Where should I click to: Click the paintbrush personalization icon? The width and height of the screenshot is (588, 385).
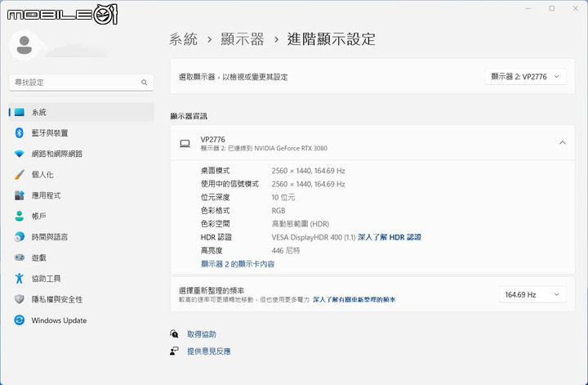(19, 174)
